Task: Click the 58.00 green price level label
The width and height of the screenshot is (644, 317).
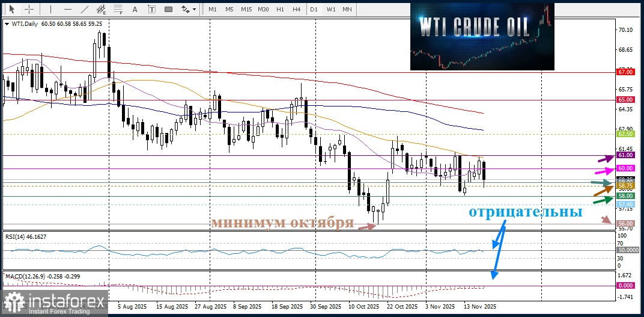Action: pos(625,196)
